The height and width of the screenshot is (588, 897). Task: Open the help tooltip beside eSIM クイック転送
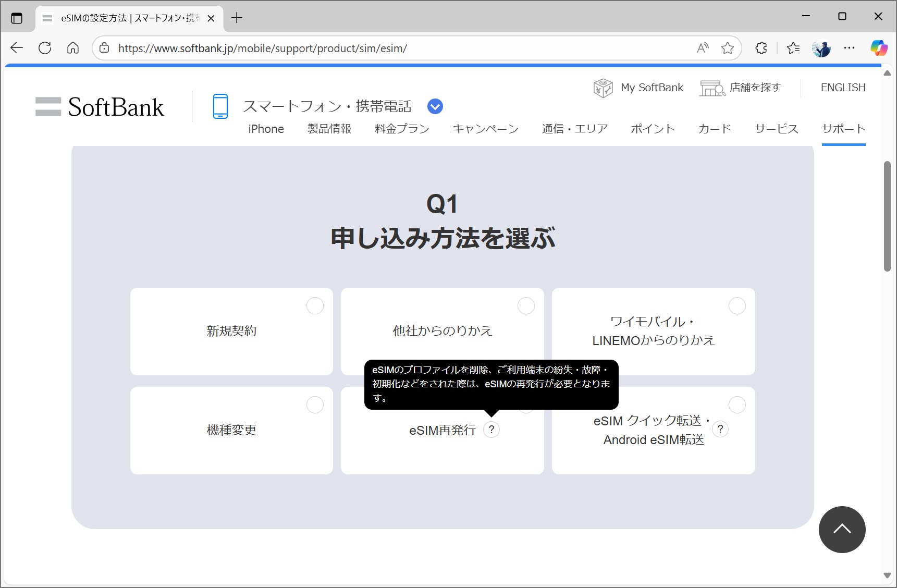coord(720,429)
